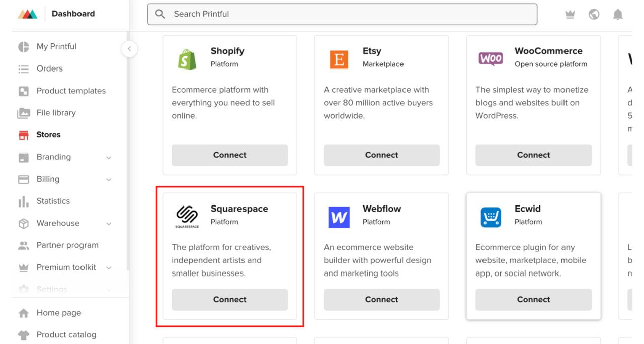
Task: Click the Dashboard title text
Action: pyautogui.click(x=73, y=14)
